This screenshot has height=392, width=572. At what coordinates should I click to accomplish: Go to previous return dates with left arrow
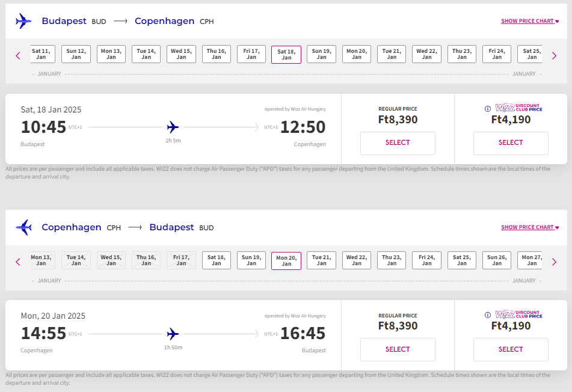tap(18, 262)
